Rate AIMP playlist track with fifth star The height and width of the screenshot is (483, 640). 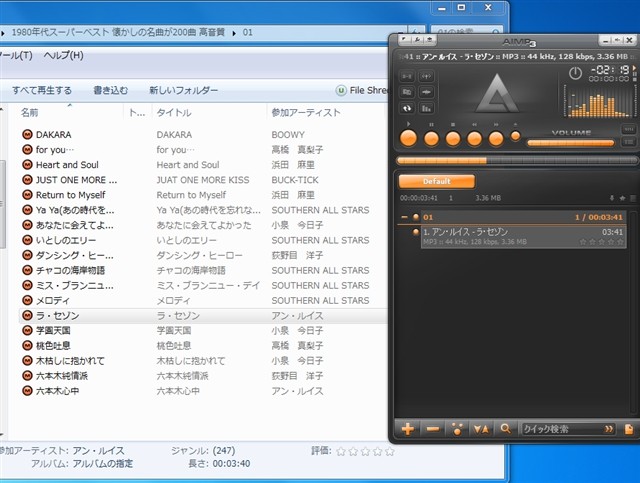tap(620, 242)
